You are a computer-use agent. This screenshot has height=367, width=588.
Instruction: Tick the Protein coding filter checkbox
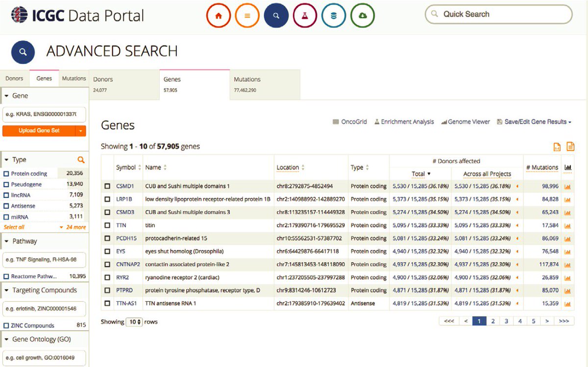tap(6, 173)
